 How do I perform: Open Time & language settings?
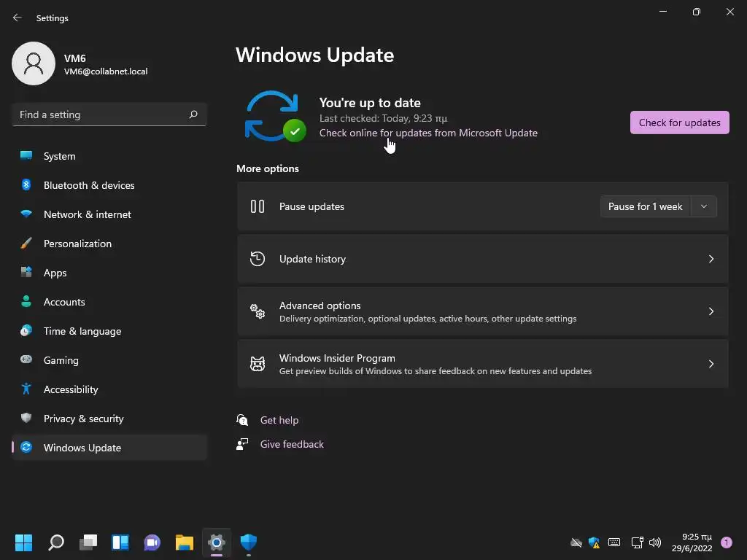click(109, 331)
